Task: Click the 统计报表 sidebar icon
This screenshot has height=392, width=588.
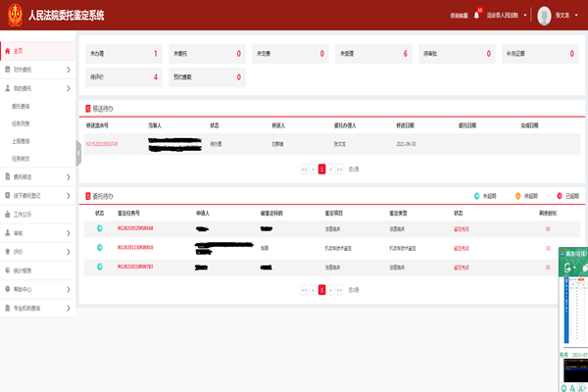Action: [x=7, y=270]
